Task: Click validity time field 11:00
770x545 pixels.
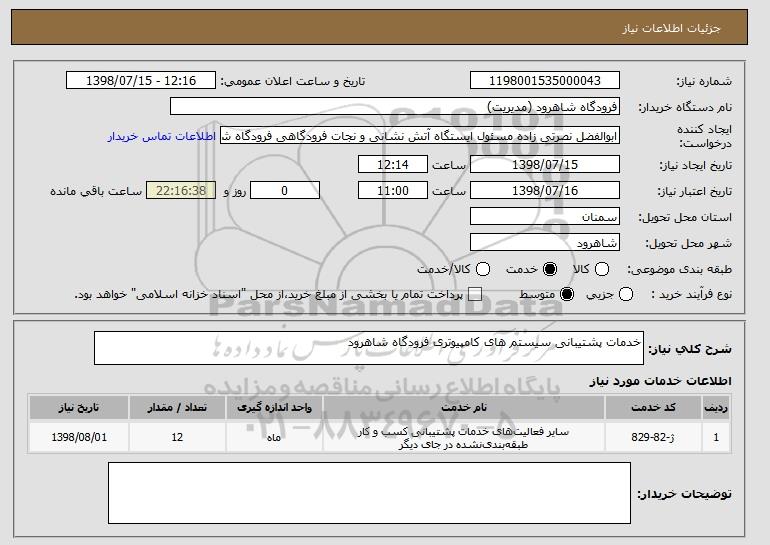Action: pyautogui.click(x=393, y=191)
